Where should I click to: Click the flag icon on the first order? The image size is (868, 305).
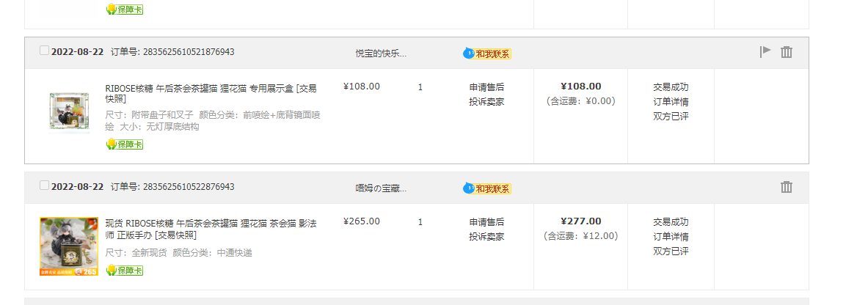coord(765,52)
